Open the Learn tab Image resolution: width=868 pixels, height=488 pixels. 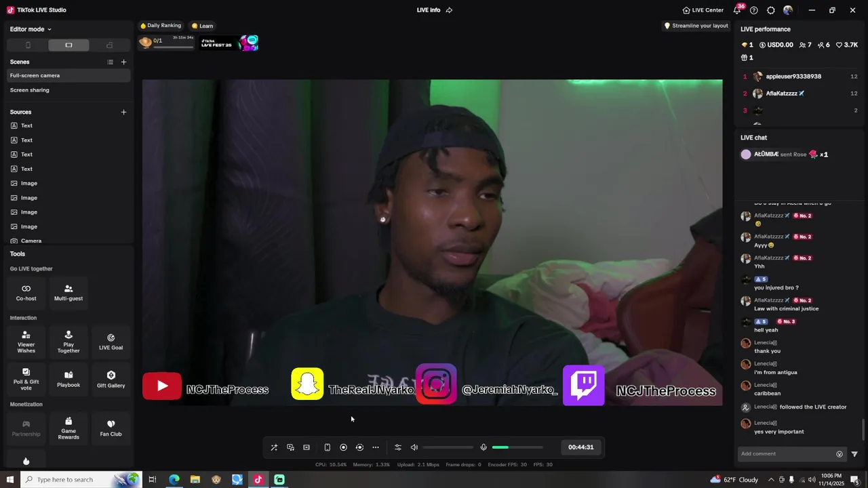202,26
